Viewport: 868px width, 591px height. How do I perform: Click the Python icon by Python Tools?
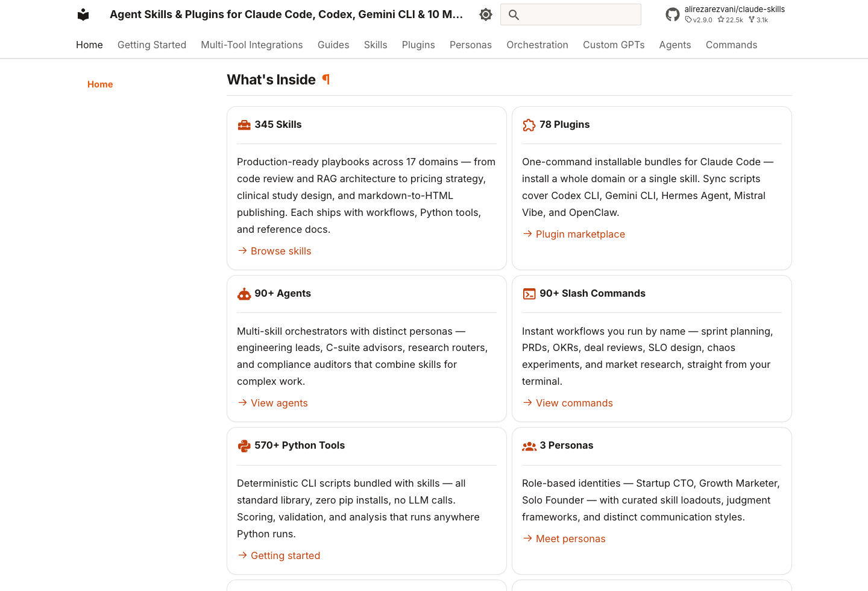[x=244, y=446]
